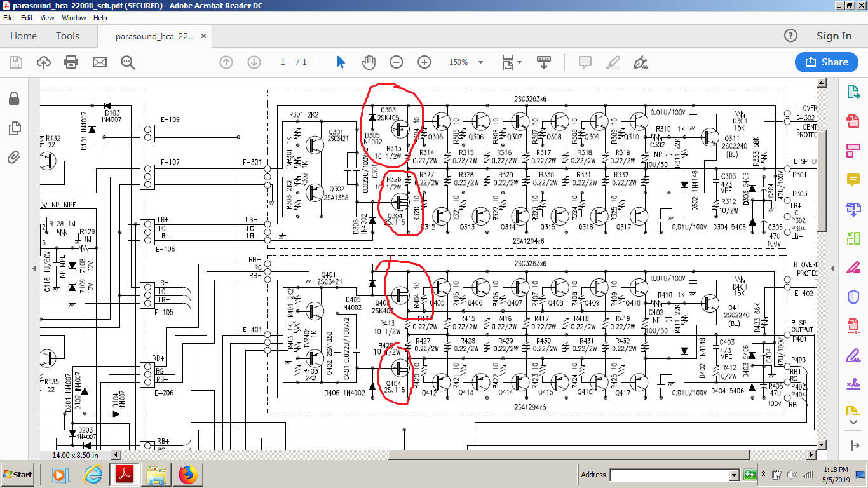The width and height of the screenshot is (868, 488).
Task: Open the Find text magnifier
Action: click(128, 62)
